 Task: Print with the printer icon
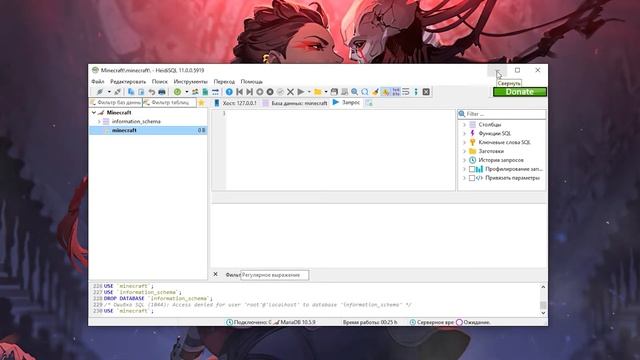[162, 92]
